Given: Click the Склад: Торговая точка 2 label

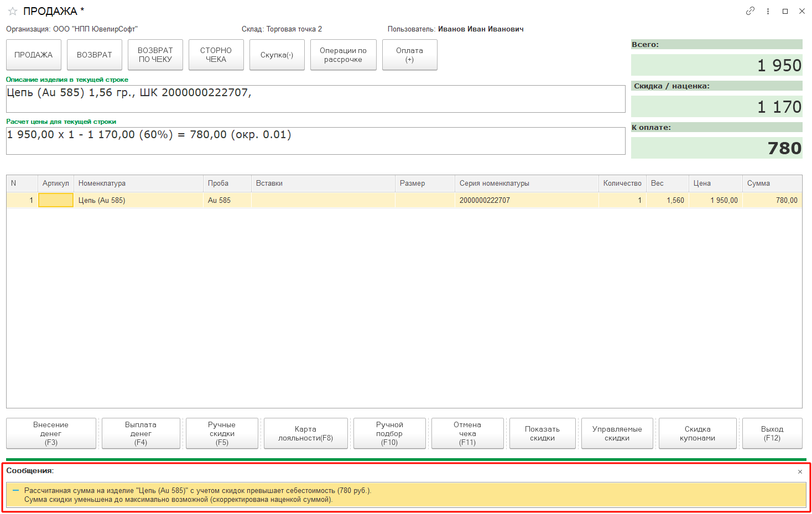Looking at the screenshot, I should 282,29.
